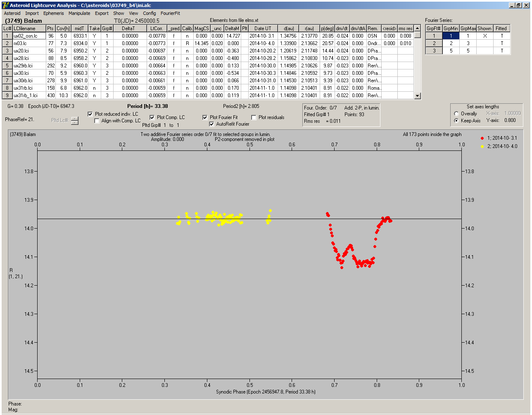The height and width of the screenshot is (415, 532).
Task: Click the LCfilename column header
Action: point(29,29)
